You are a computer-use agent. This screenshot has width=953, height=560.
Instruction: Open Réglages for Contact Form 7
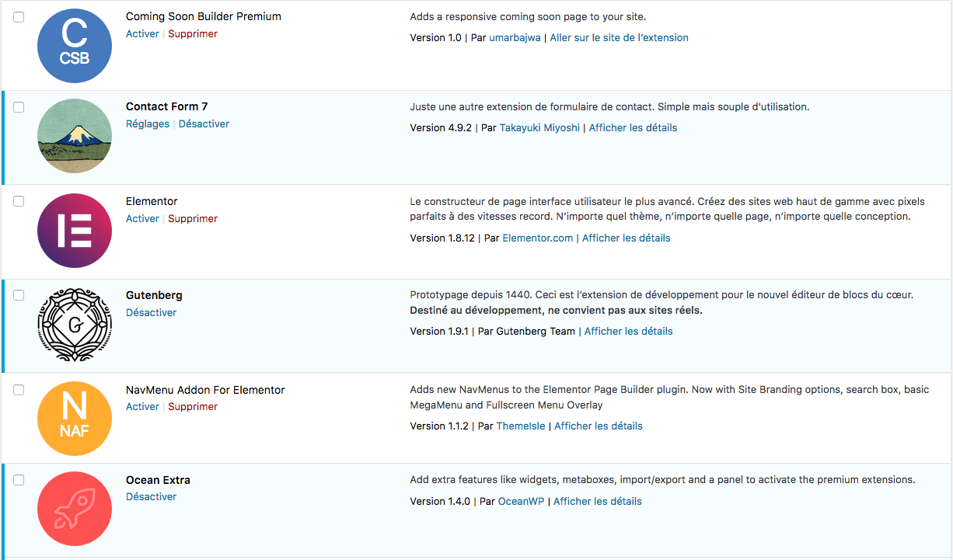[x=148, y=123]
